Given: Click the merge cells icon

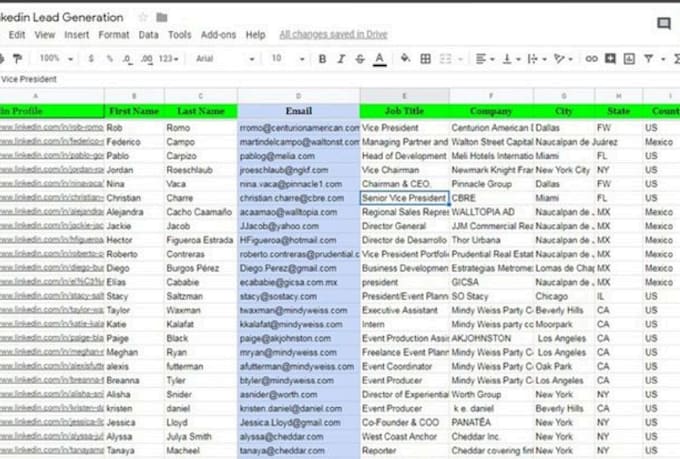Looking at the screenshot, I should [x=446, y=59].
